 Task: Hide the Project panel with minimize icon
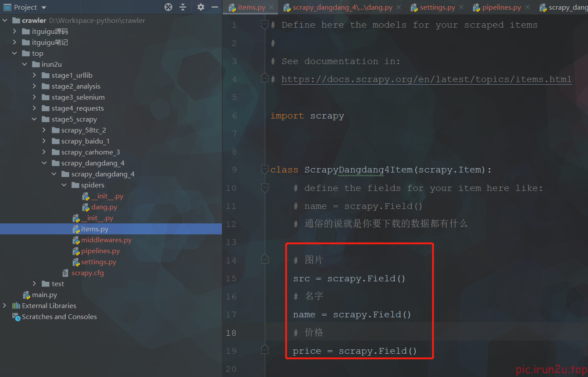tap(215, 7)
